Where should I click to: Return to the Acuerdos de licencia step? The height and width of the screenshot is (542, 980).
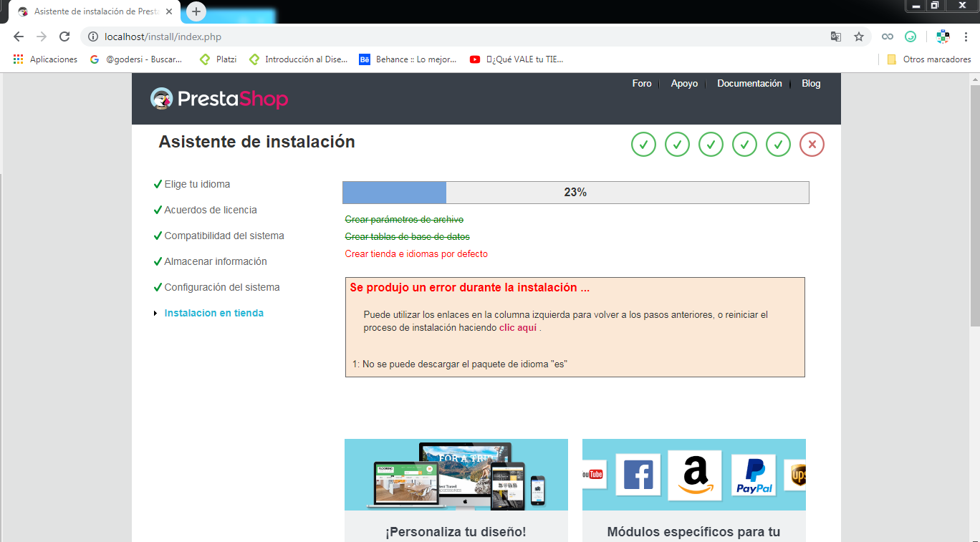[x=211, y=210]
